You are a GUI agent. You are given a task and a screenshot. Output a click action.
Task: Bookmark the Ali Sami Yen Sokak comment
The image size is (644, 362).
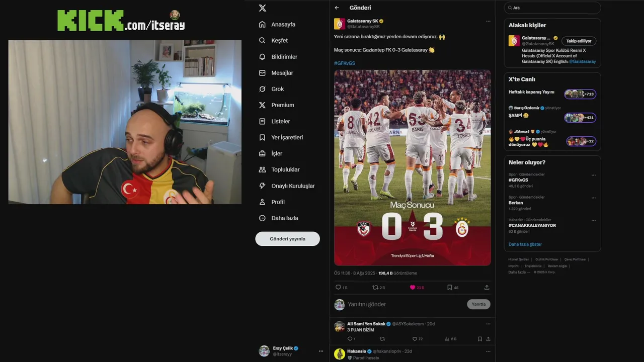click(480, 339)
